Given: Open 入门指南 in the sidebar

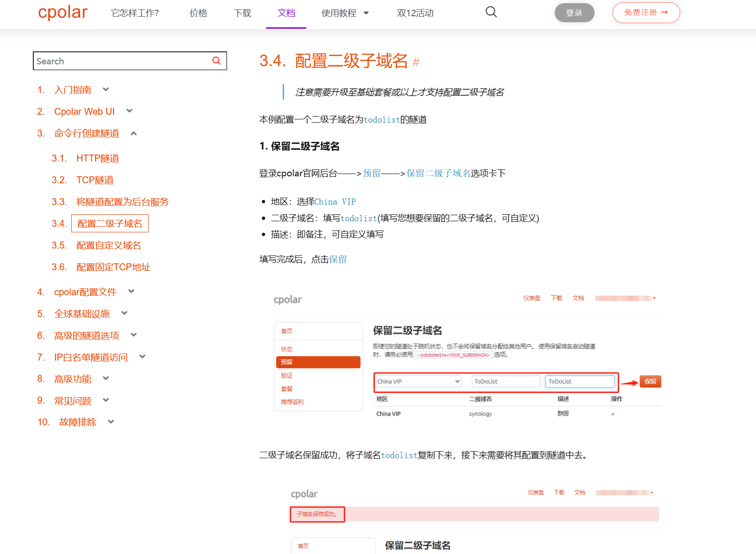Looking at the screenshot, I should pyautogui.click(x=73, y=90).
